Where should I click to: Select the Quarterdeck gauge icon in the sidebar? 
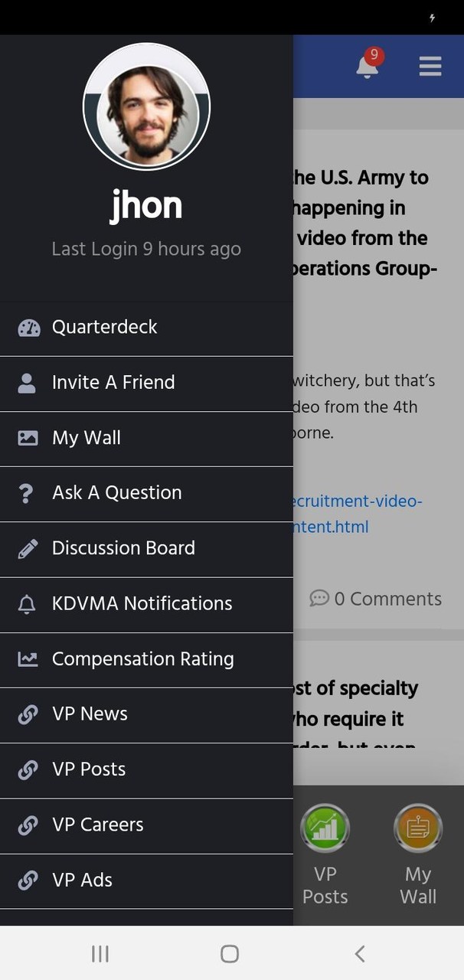(x=28, y=327)
